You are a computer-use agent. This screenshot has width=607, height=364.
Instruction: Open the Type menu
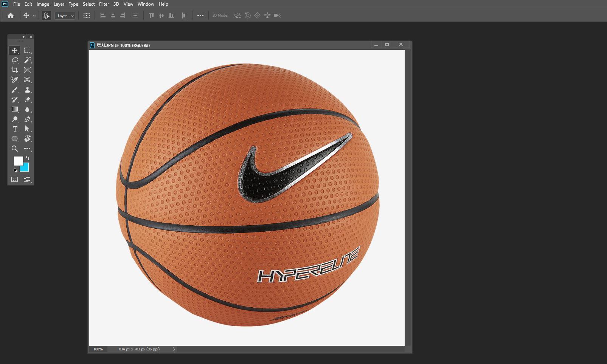tap(73, 4)
